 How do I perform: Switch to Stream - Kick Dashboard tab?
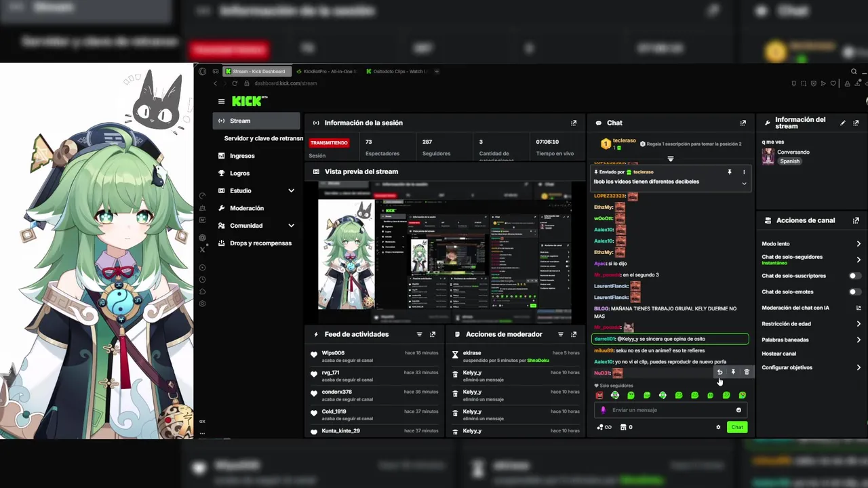[258, 71]
